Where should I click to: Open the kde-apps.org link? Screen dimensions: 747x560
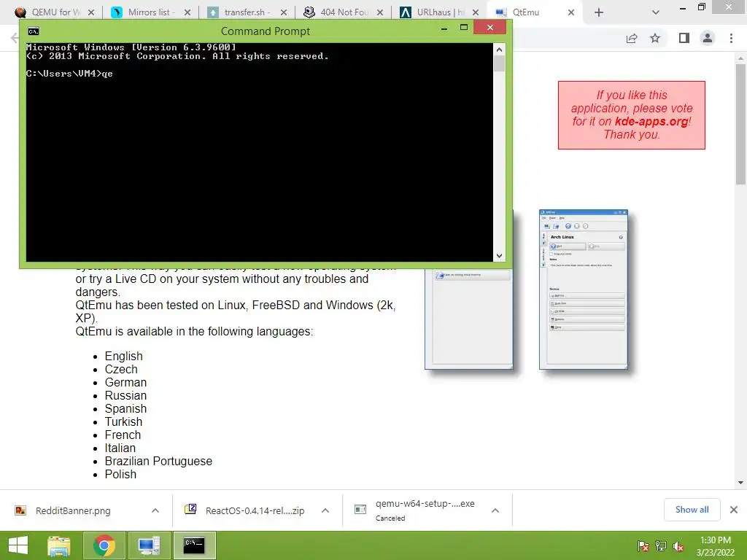click(x=651, y=122)
